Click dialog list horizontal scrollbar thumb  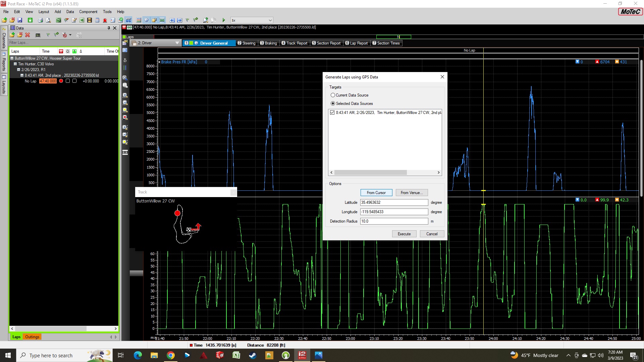click(x=371, y=173)
